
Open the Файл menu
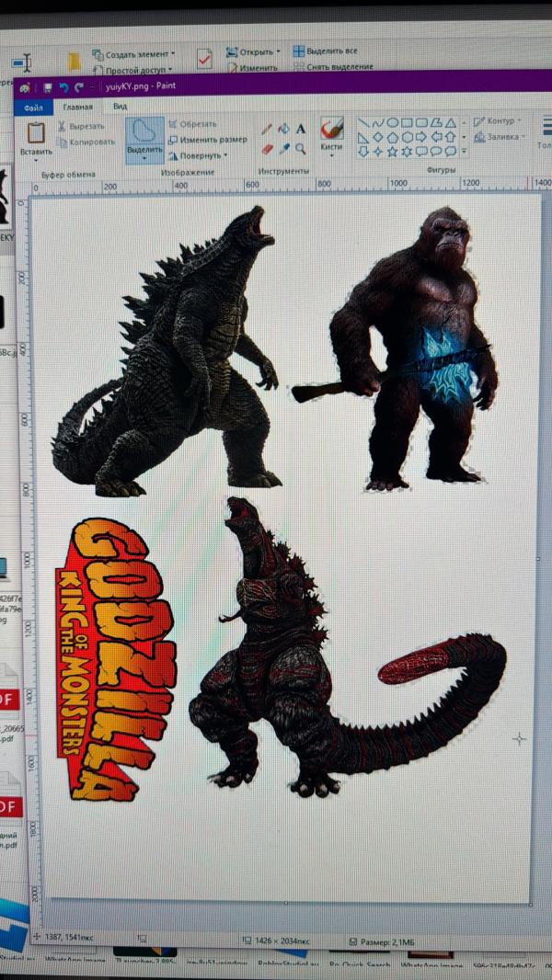(28, 107)
